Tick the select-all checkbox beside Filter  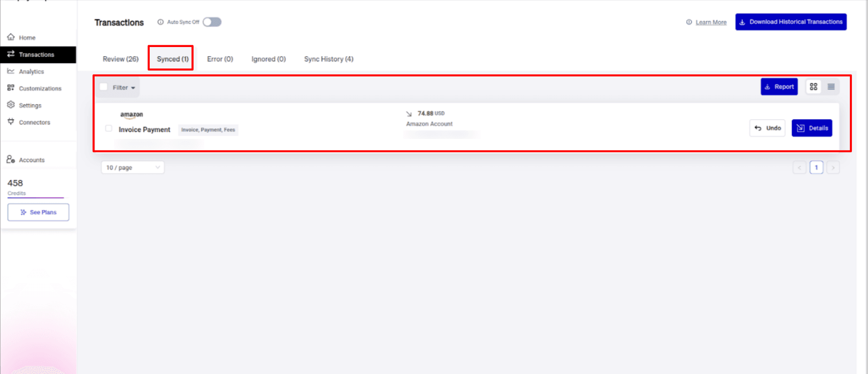[x=104, y=87]
